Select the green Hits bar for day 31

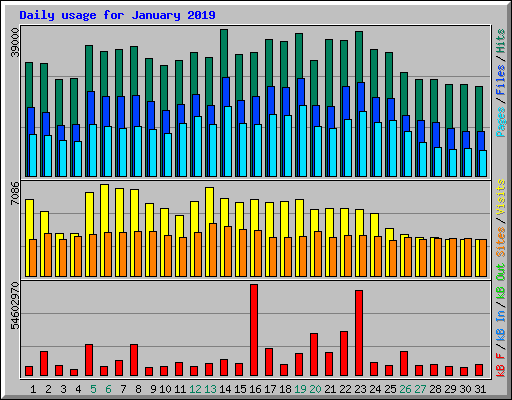pyautogui.click(x=479, y=109)
